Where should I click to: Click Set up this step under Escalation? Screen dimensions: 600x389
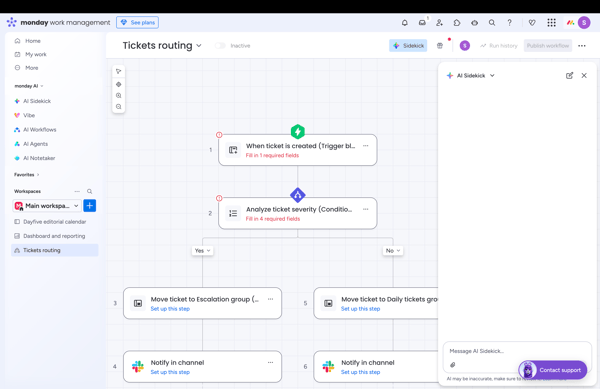point(170,309)
